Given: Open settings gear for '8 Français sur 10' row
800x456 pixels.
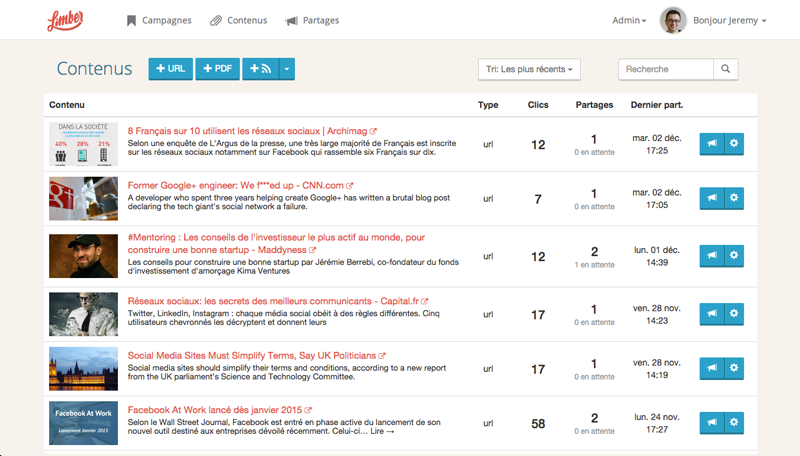Looking at the screenshot, I should click(x=734, y=144).
